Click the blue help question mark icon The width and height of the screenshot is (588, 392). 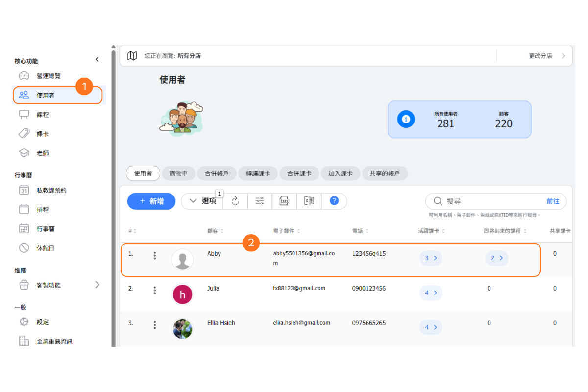(334, 201)
